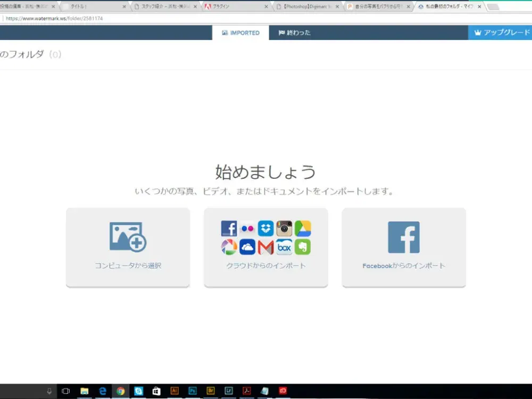
Task: Open the 自分の写真をパクリから守 browser tab
Action: 378,6
